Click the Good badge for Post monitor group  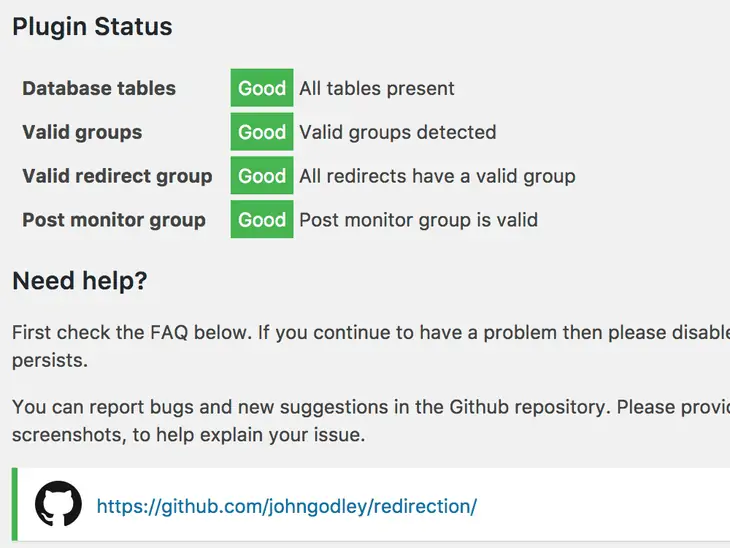pyautogui.click(x=262, y=220)
